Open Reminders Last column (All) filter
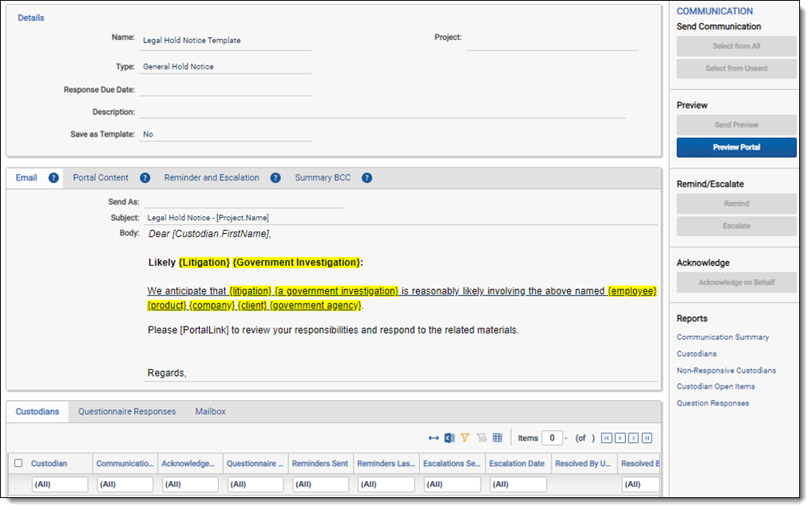The width and height of the screenshot is (812, 510). [386, 484]
